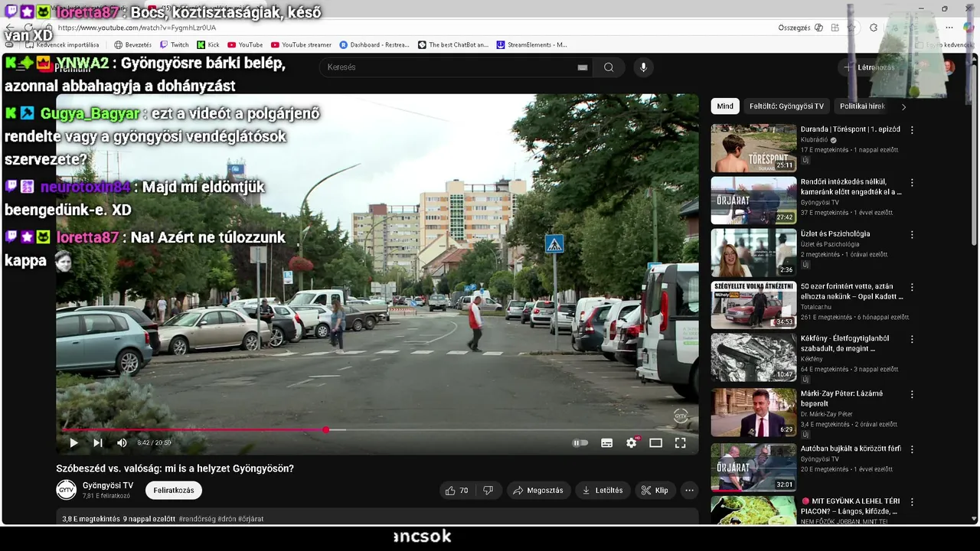Open the Dashboard - Restream bookmark
980x551 pixels.
pyautogui.click(x=374, y=45)
